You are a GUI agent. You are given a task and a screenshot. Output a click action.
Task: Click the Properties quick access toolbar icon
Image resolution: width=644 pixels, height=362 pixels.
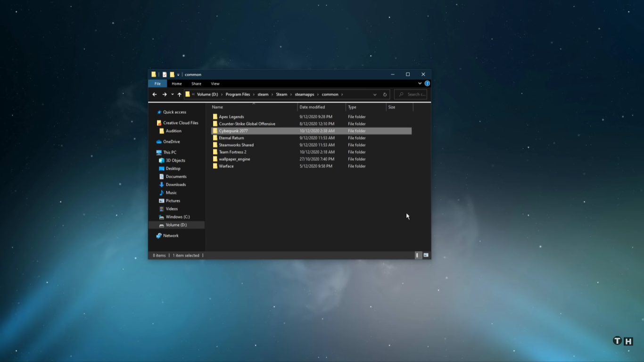pyautogui.click(x=165, y=74)
